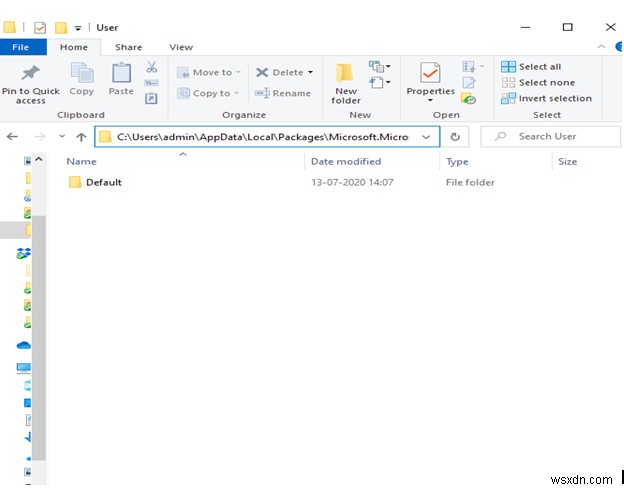Expand the Delete dropdown arrow
Viewport: 624px width, 490px height.
(x=310, y=72)
